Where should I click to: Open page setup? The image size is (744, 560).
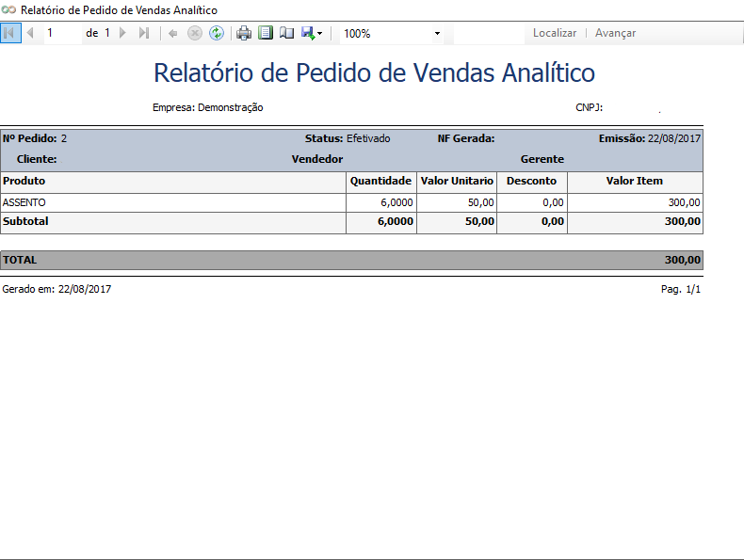pyautogui.click(x=286, y=33)
